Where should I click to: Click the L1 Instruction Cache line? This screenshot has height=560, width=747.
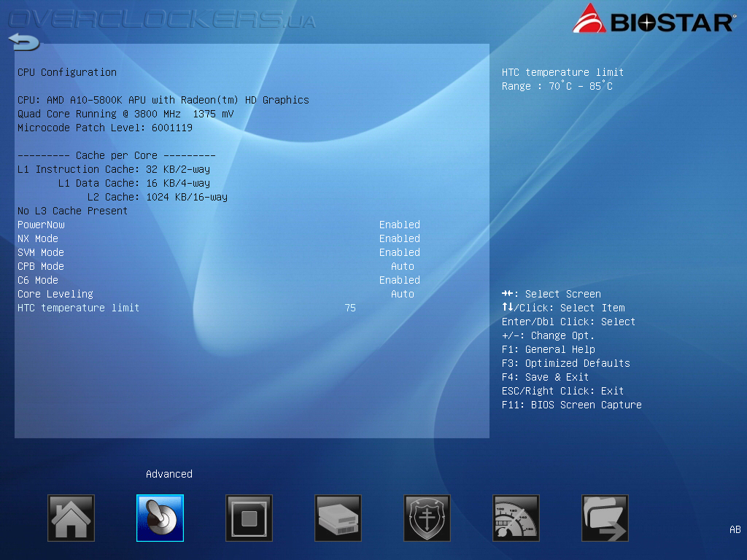pyautogui.click(x=113, y=169)
